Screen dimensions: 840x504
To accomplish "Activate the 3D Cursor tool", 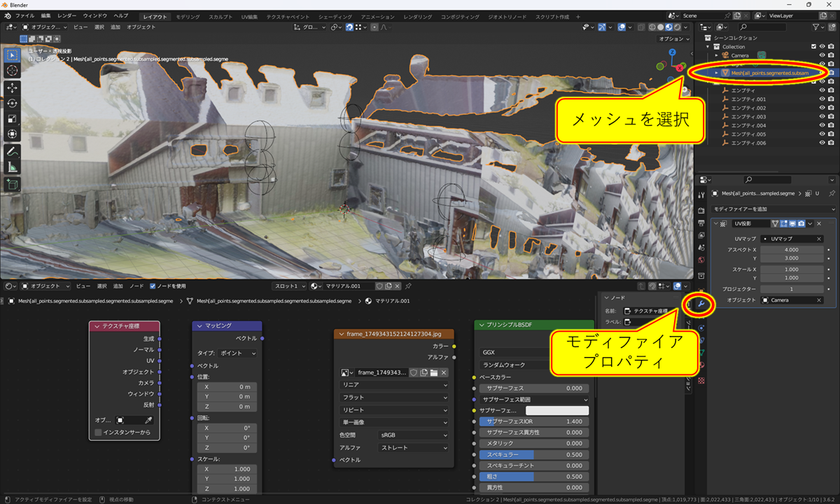I will pyautogui.click(x=13, y=70).
